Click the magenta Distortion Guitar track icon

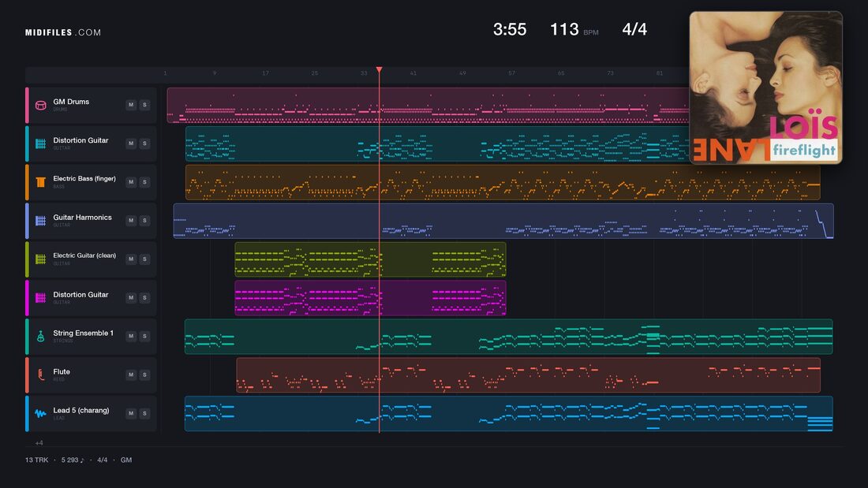point(40,298)
